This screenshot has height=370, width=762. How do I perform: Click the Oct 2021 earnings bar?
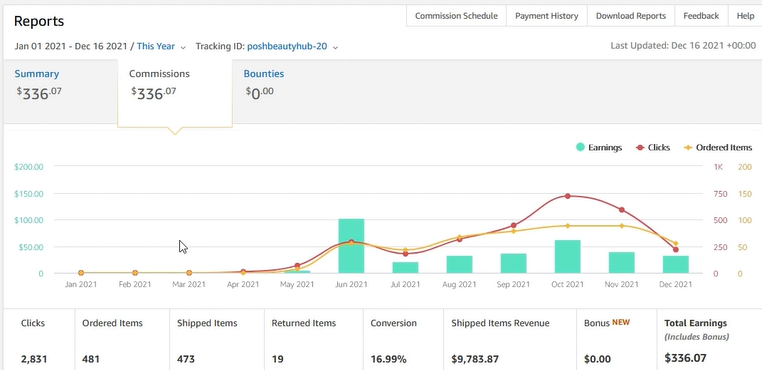[568, 257]
